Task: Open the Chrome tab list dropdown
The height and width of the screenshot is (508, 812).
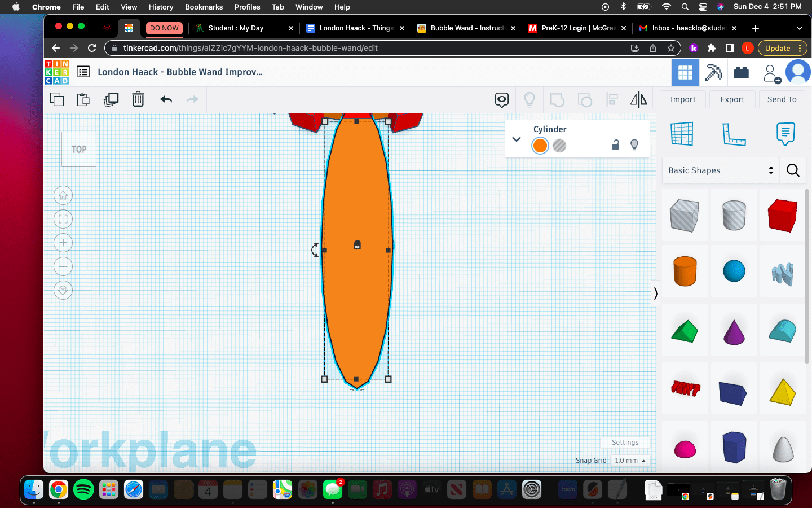Action: [799, 28]
